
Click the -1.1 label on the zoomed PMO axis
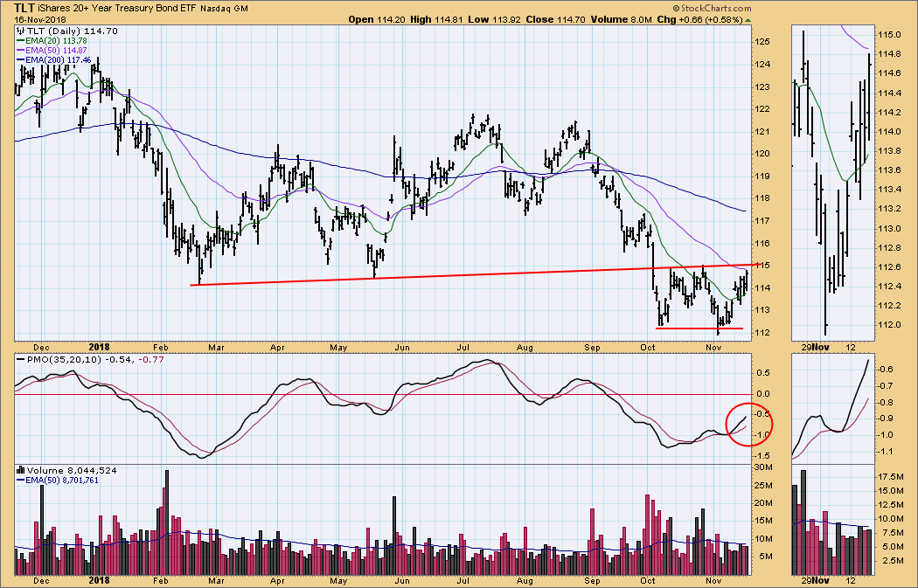point(885,451)
